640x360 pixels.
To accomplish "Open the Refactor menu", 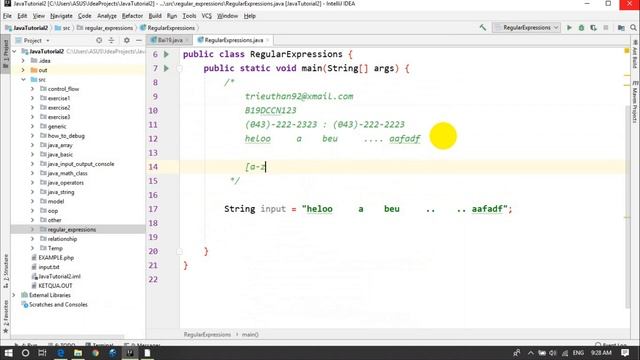I will click(132, 16).
